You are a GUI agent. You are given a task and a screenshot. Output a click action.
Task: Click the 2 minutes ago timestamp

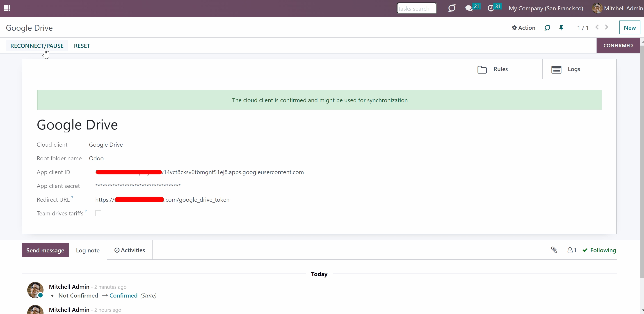click(x=110, y=287)
